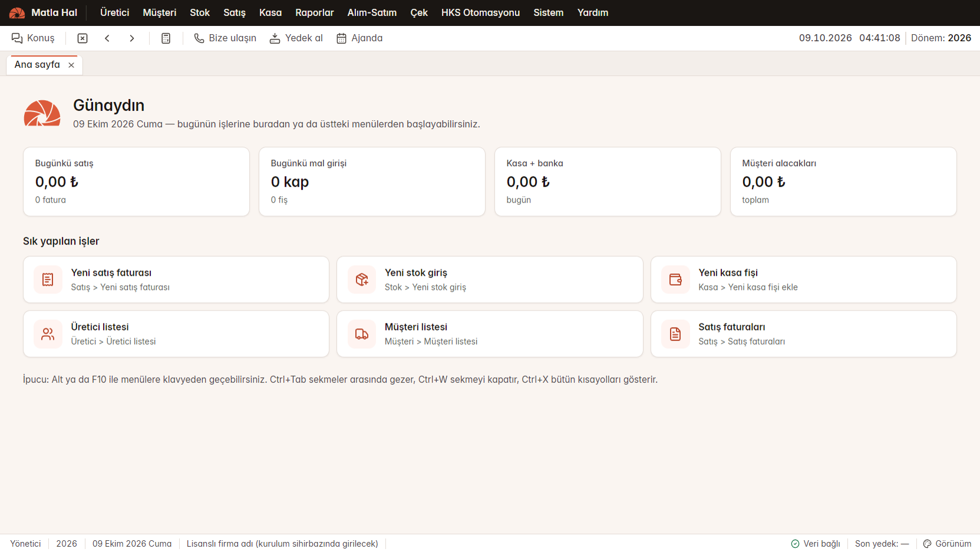Open the HKS Otomasyonu menu
Viewport: 980px width, 552px height.
[480, 12]
